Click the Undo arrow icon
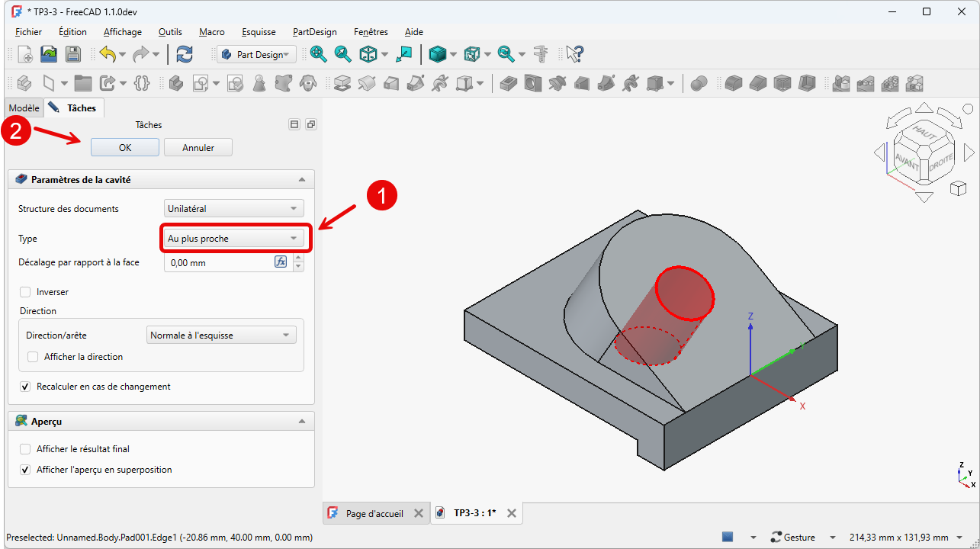The height and width of the screenshot is (549, 980). 107,54
